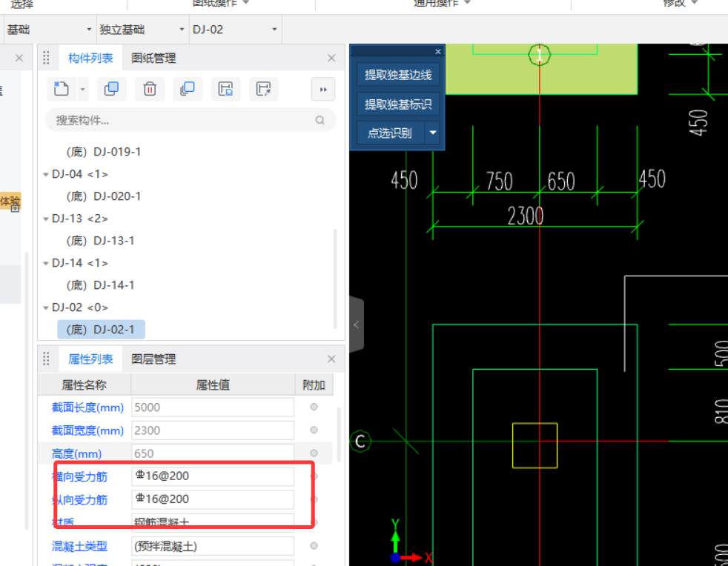Image resolution: width=728 pixels, height=566 pixels.
Task: Click the 体验 badge icon on left
Action: [x=10, y=202]
